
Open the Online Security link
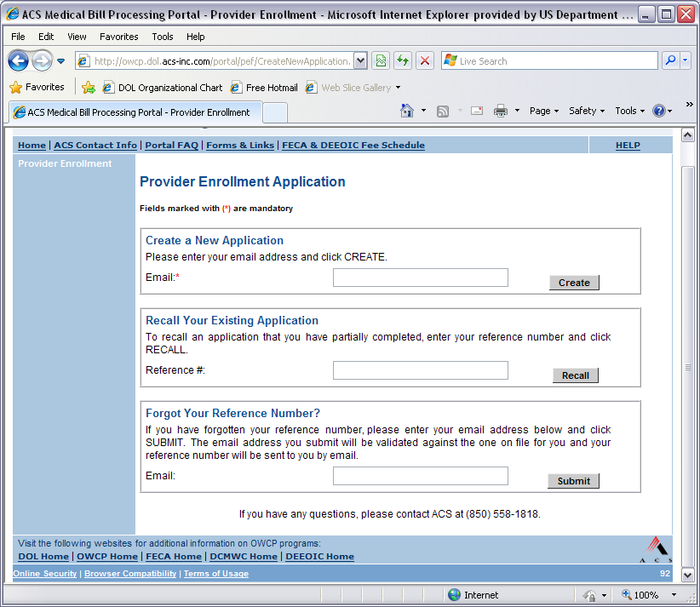[x=44, y=574]
